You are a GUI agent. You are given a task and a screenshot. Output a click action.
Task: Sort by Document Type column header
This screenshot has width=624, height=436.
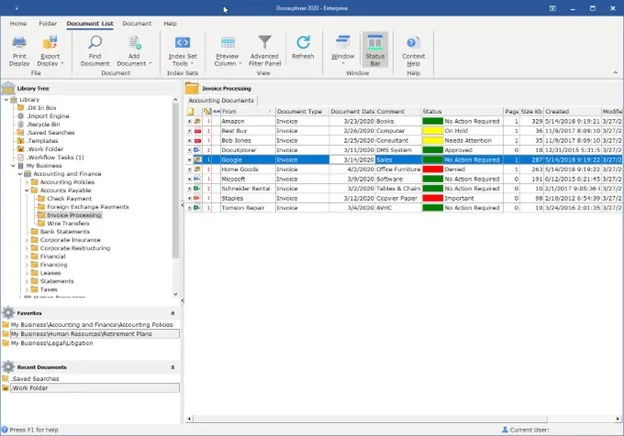(x=302, y=111)
